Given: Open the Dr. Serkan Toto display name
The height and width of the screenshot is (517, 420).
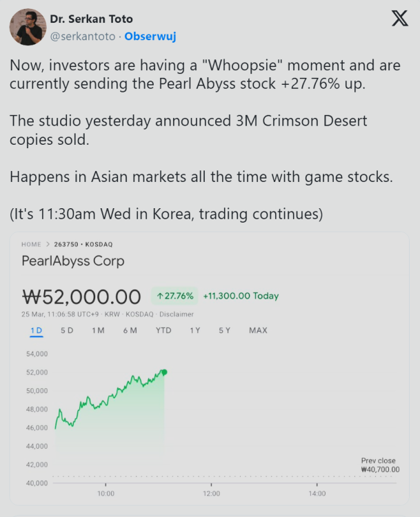Looking at the screenshot, I should [x=91, y=19].
